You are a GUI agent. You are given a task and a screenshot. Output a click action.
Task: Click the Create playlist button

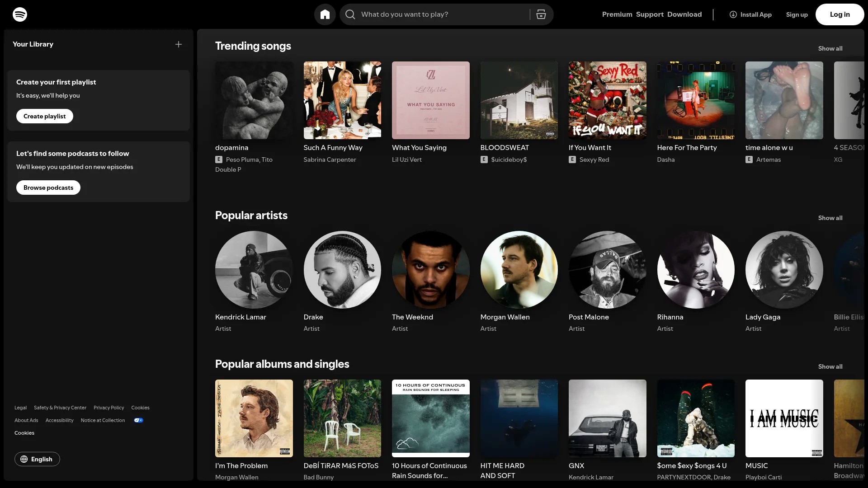coord(44,116)
